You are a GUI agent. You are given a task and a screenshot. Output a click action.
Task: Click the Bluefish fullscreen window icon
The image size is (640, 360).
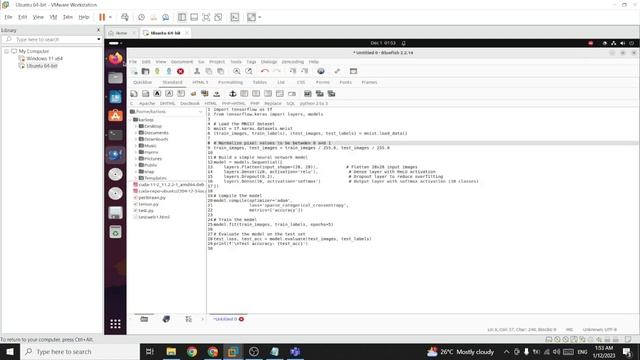353,71
